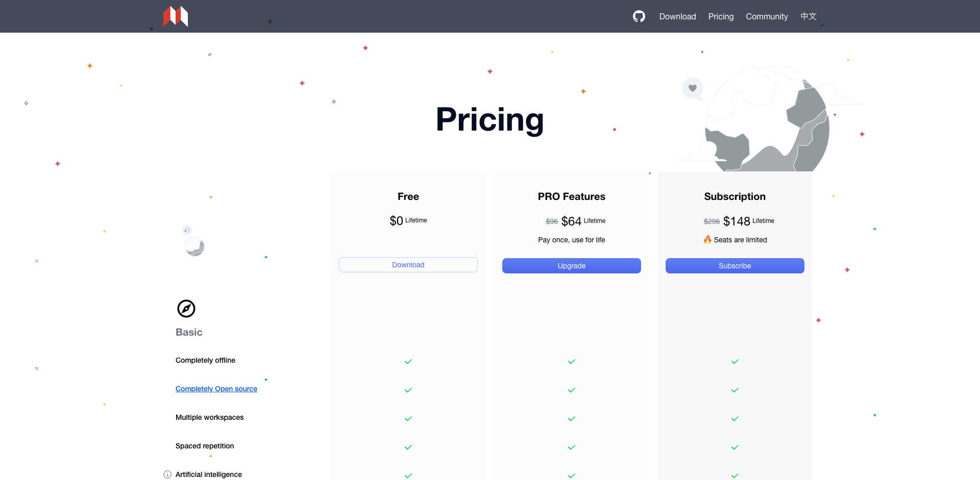Click the $0 Lifetime price

[408, 220]
